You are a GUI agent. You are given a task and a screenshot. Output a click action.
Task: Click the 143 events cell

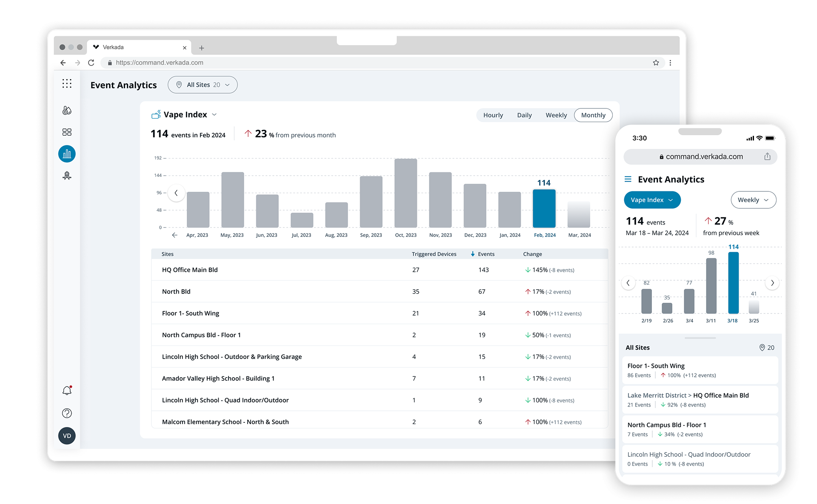point(483,270)
